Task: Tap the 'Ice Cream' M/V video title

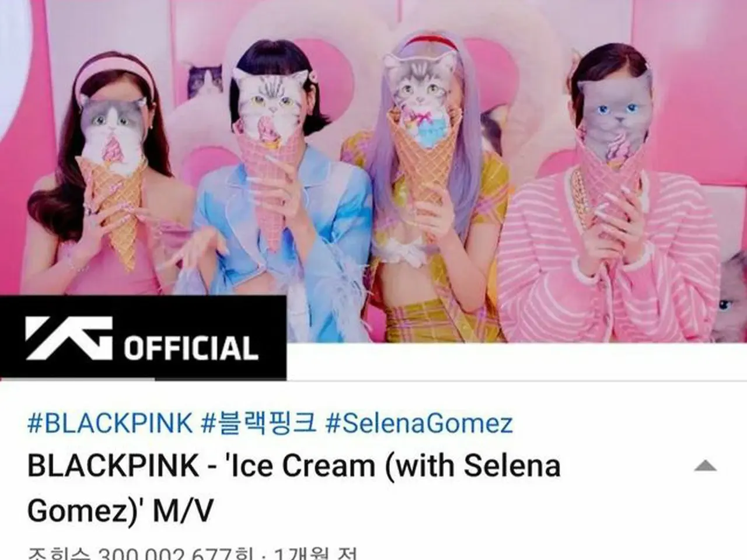Action: pyautogui.click(x=294, y=488)
